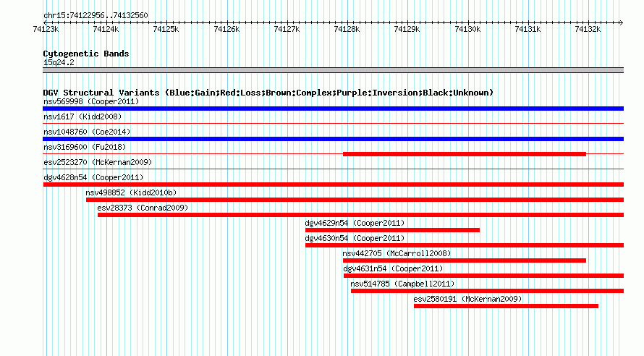This screenshot has width=644, height=356.
Task: Click the red bar for nsv498852
Action: tap(355, 200)
